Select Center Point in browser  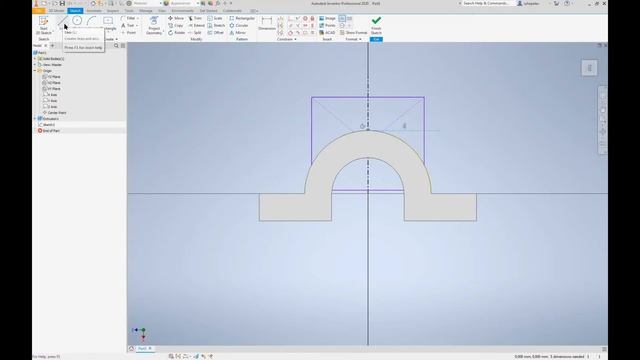[x=54, y=113]
